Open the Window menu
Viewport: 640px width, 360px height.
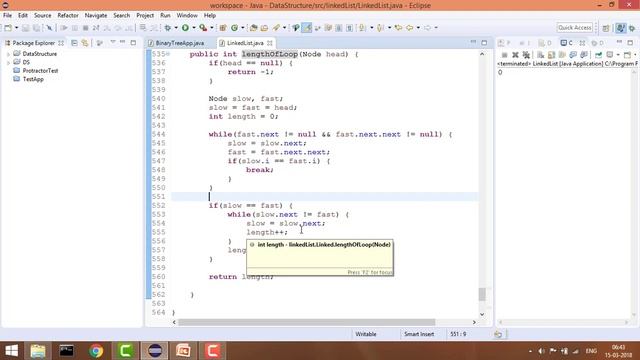click(187, 16)
